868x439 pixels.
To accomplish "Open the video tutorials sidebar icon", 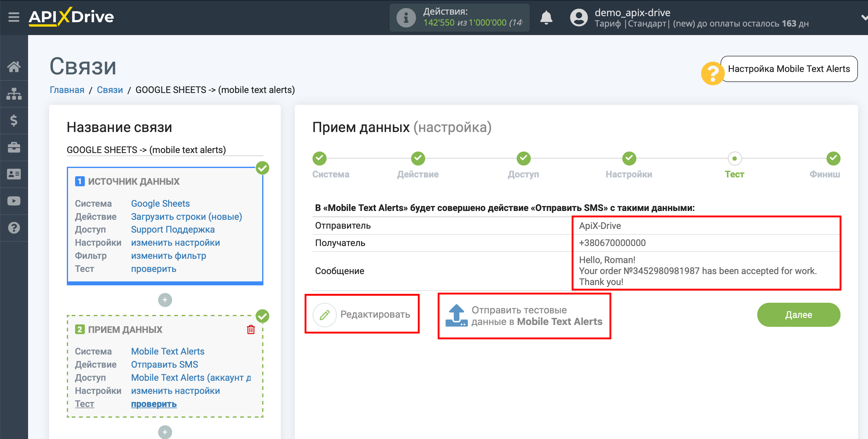I will 14,201.
